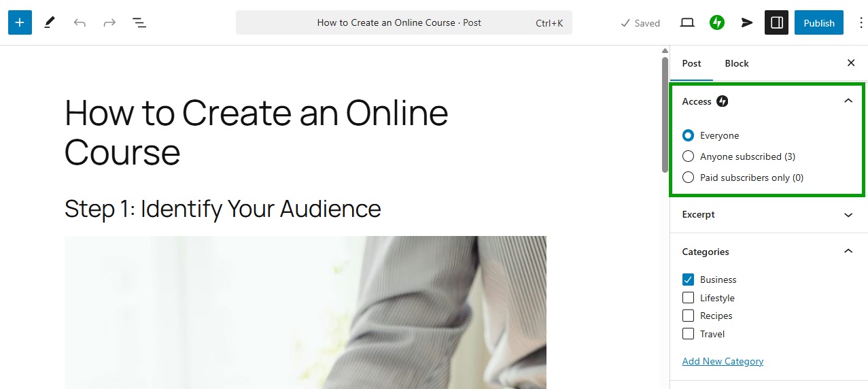
Task: Collapse the Categories panel
Action: [848, 252]
